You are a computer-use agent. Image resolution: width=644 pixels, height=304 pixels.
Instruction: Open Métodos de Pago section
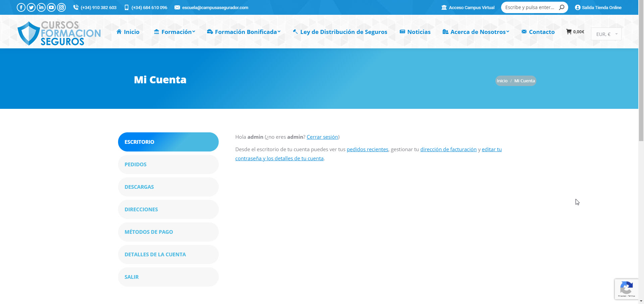168,232
